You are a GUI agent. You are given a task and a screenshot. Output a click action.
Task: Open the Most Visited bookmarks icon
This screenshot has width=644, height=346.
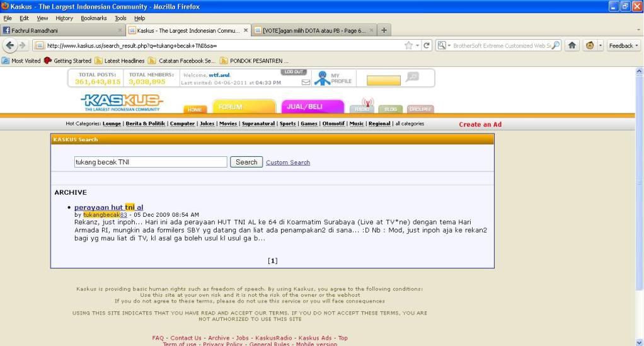(x=5, y=61)
